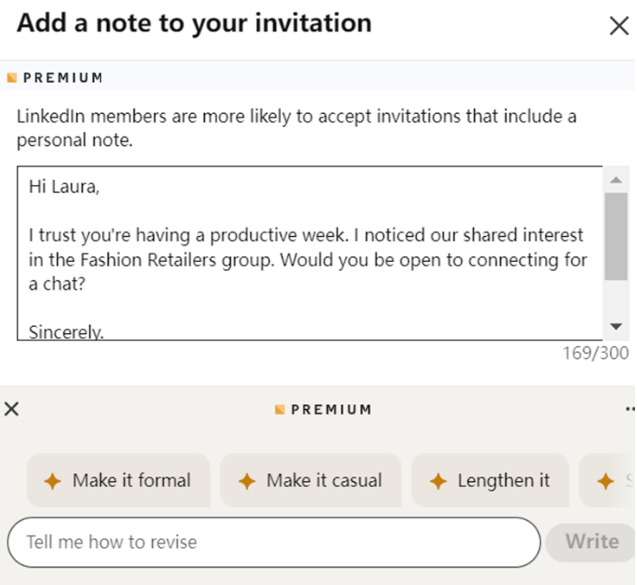Open the three-dot more options menu
Image resolution: width=637 pixels, height=585 pixels.
[x=629, y=409]
